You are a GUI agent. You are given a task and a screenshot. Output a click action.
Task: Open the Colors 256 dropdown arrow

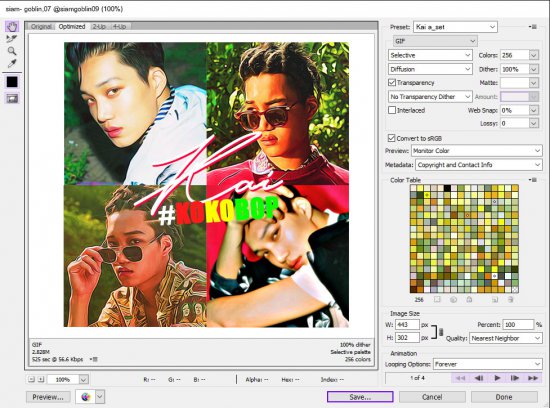pos(534,55)
